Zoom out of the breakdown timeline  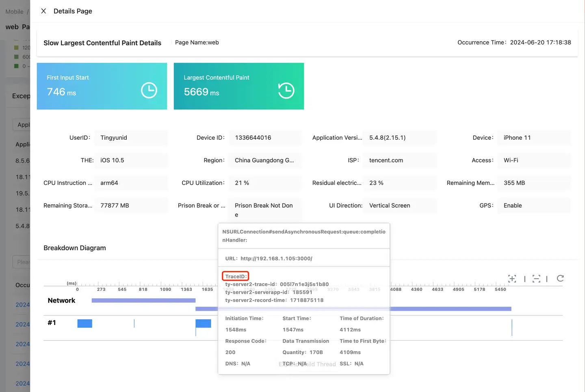536,279
